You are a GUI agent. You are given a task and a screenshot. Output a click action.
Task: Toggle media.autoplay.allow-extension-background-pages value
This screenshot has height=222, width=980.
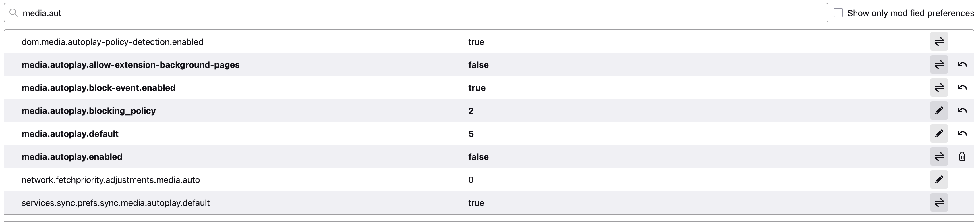[x=939, y=64]
